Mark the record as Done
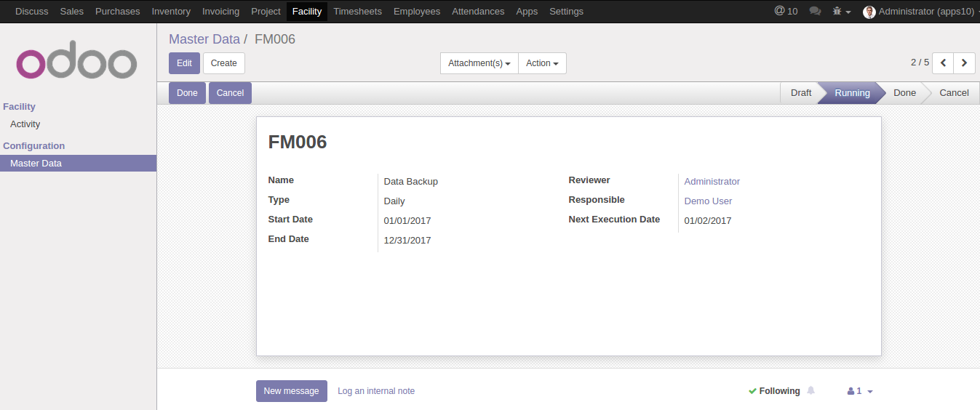The height and width of the screenshot is (410, 980). [187, 93]
